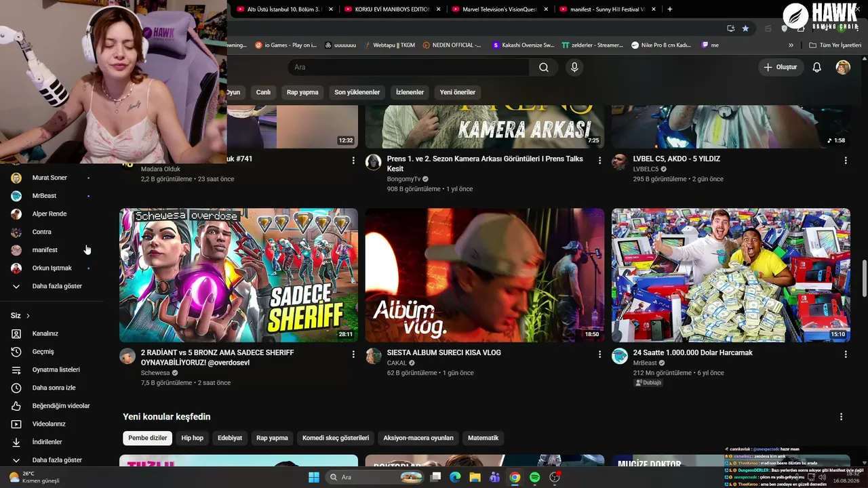Open Tüm Yer İşaretleri bookmarks folder
Image resolution: width=868 pixels, height=488 pixels.
point(835,45)
